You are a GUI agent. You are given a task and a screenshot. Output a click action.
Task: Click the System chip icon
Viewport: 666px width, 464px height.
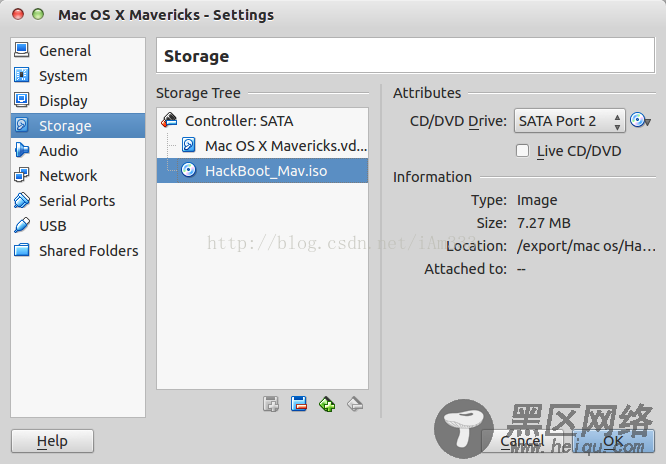[22, 75]
